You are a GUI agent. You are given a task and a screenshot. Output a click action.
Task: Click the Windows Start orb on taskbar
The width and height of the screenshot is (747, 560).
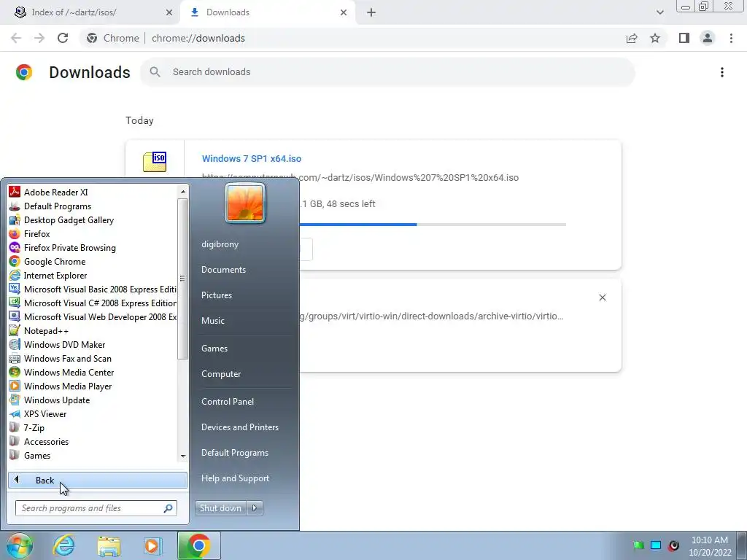coord(19,545)
